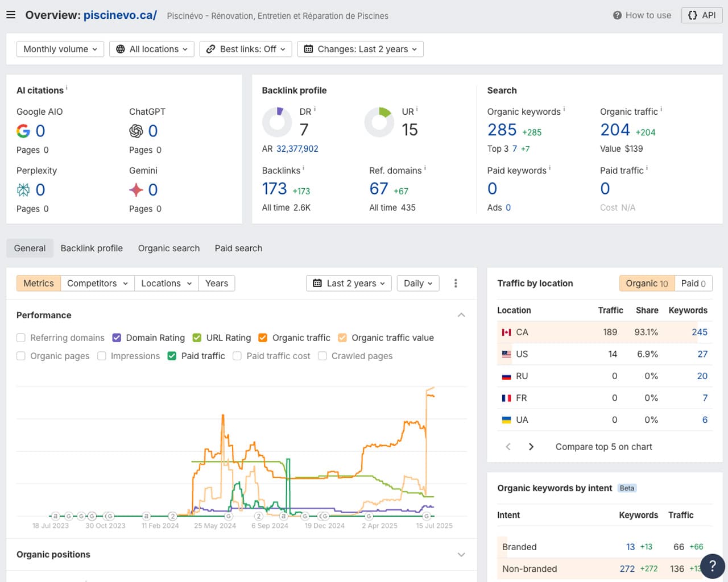Select Paid 0 in Traffic by location
This screenshot has width=728, height=582.
pos(693,283)
